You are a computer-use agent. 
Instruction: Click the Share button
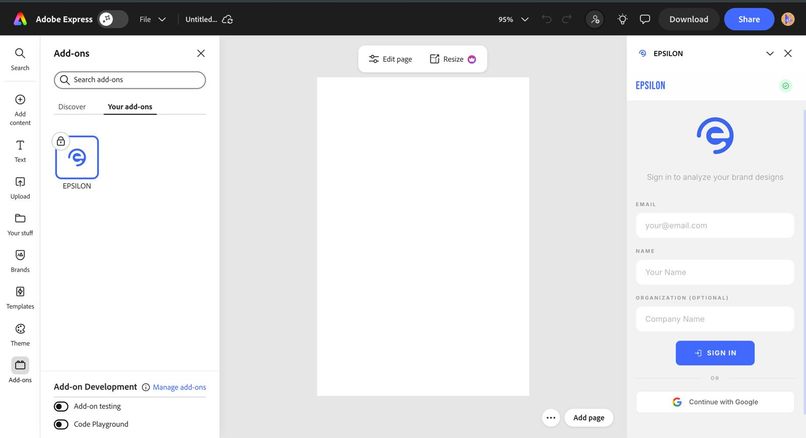[x=749, y=19]
